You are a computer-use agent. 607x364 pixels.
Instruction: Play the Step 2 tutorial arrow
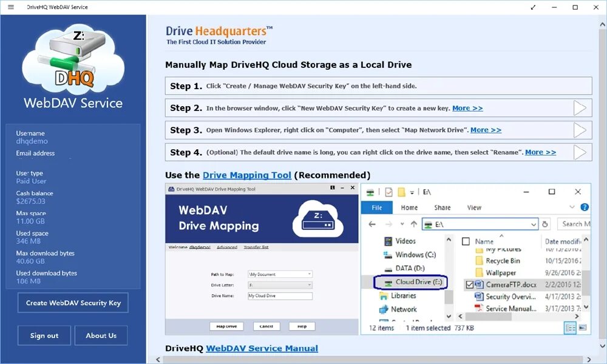pos(580,108)
